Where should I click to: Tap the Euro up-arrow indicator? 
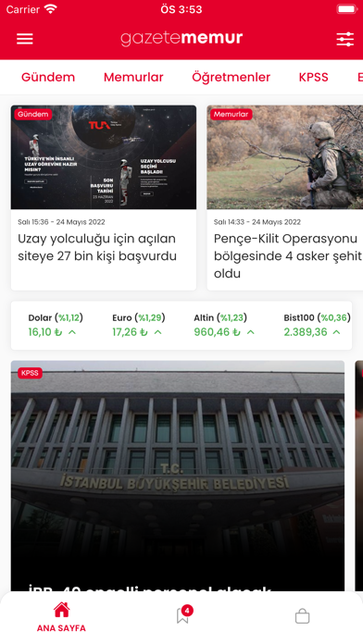coord(157,332)
